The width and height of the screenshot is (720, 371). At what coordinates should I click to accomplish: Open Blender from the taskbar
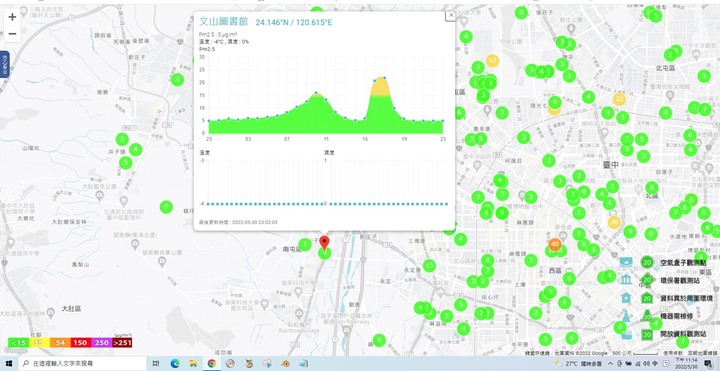point(286,364)
